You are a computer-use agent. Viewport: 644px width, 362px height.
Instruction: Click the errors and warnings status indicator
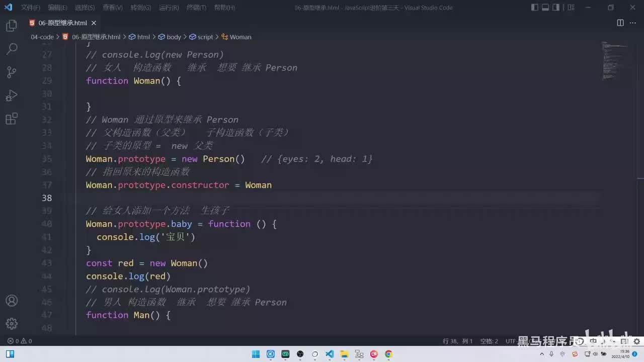(20, 341)
